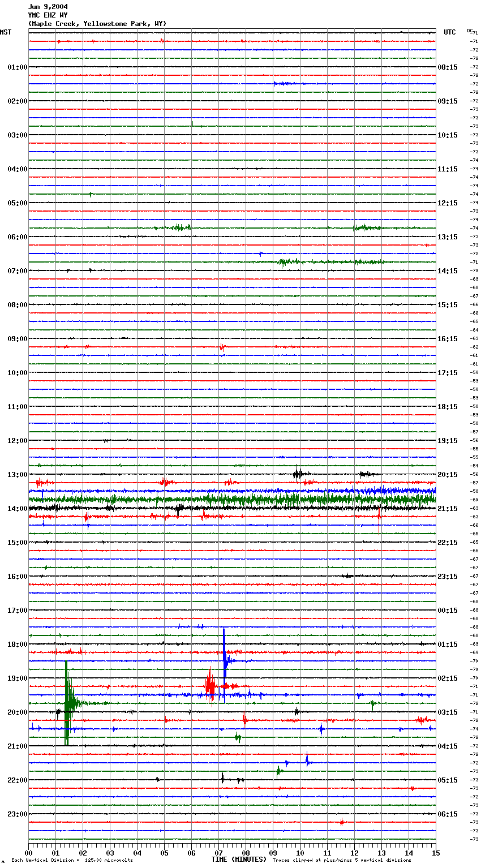Screen dimensions: 481x868
Task: Click the UTC timezone label
Action: pos(450,32)
